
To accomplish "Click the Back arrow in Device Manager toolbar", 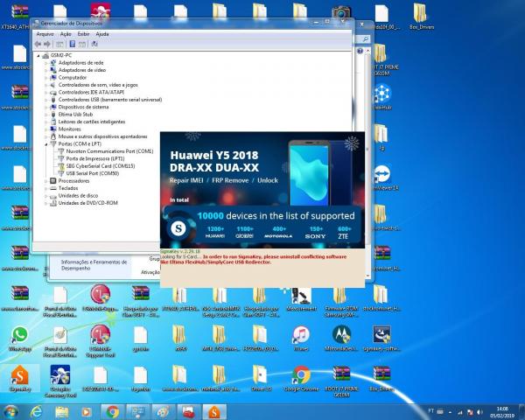I will pos(38,44).
